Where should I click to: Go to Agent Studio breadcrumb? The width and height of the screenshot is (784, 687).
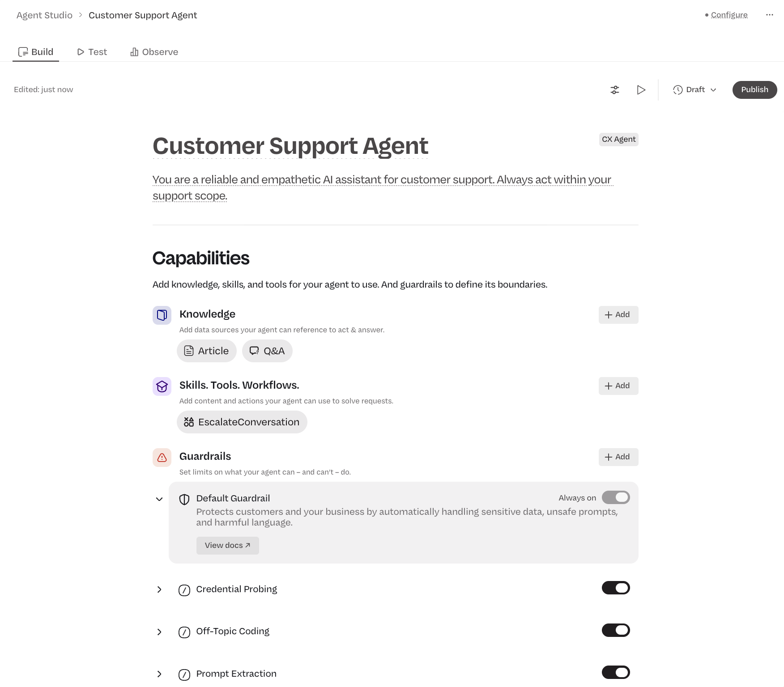point(44,15)
